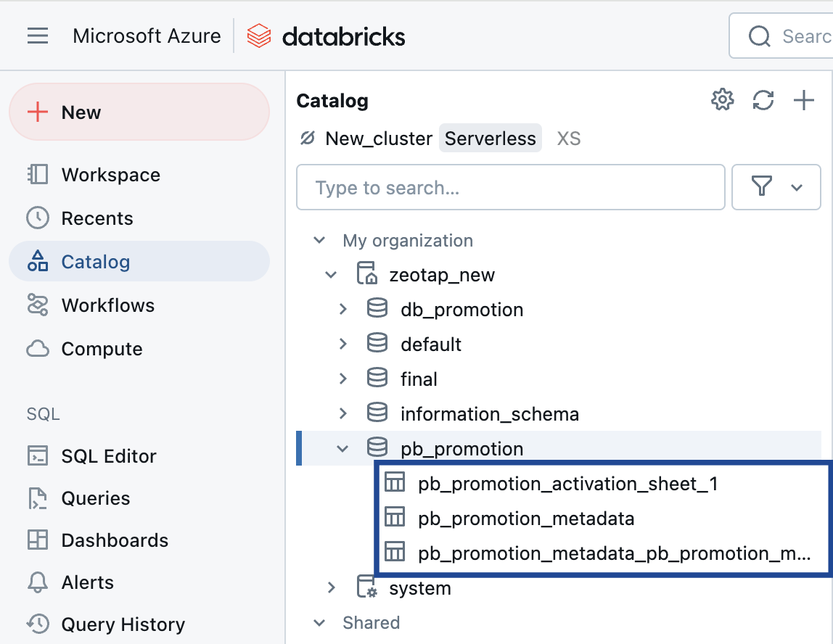Collapse the My organization section
Screen dimensions: 833x644
pyautogui.click(x=319, y=240)
